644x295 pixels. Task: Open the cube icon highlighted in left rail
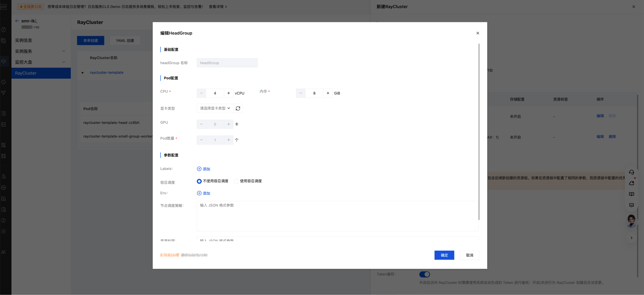(4, 61)
